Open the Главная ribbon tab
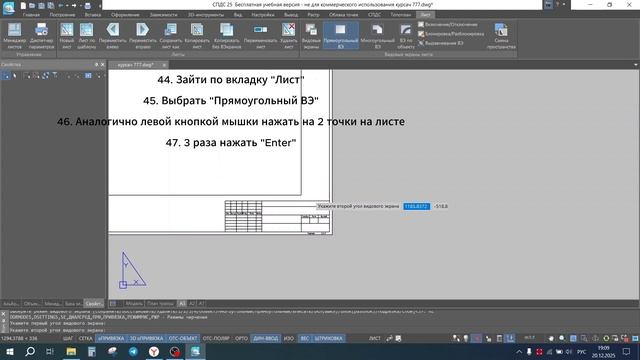The height and width of the screenshot is (360, 640). tap(31, 15)
